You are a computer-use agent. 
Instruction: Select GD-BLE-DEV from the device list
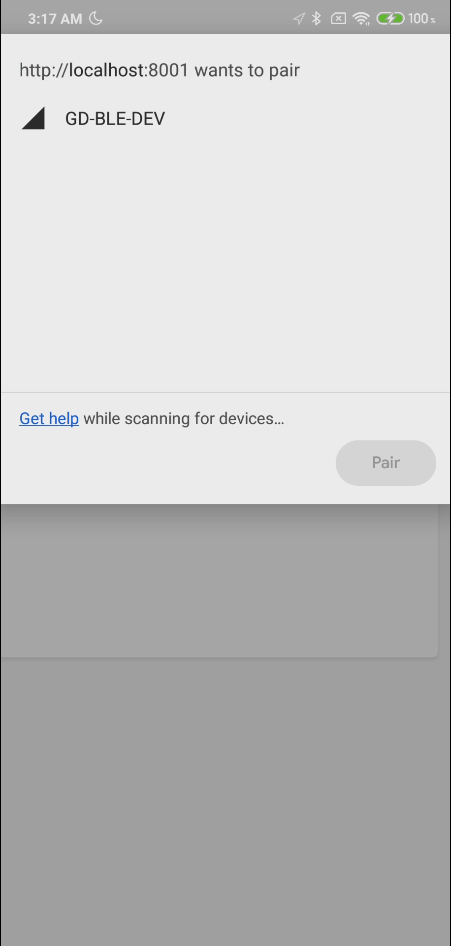coord(226,118)
